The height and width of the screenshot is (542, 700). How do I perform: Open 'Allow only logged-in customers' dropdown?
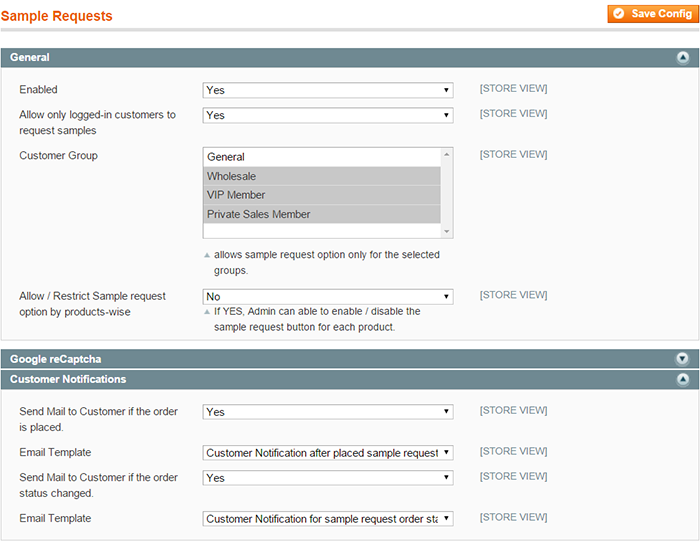click(328, 115)
